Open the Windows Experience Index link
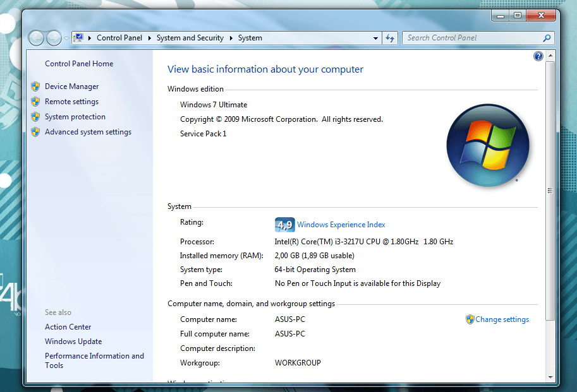The height and width of the screenshot is (392, 577). click(341, 225)
